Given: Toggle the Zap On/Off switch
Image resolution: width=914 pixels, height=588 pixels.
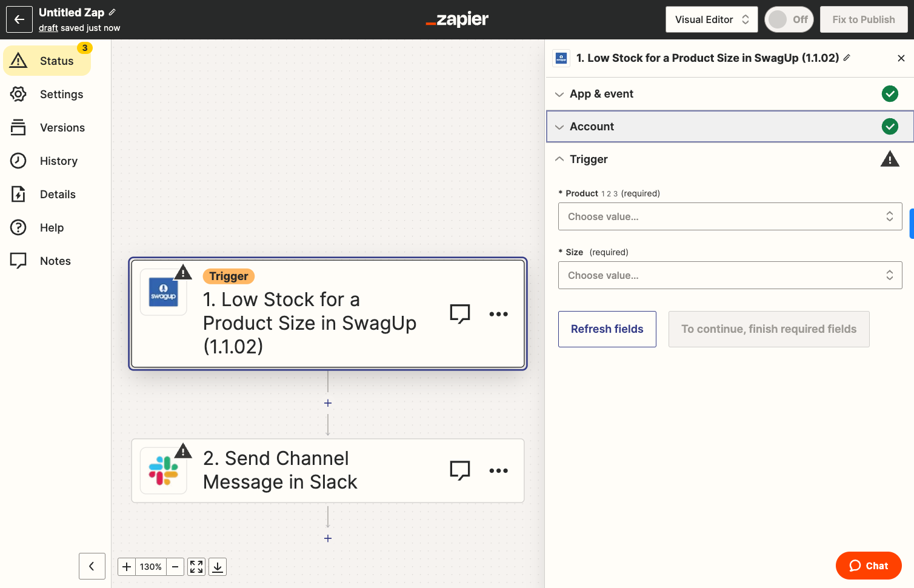Looking at the screenshot, I should (x=789, y=19).
